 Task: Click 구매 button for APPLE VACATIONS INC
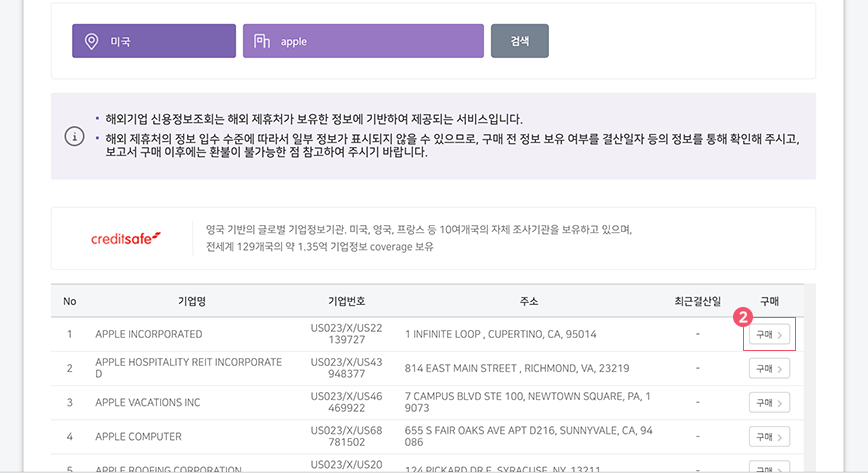click(769, 403)
